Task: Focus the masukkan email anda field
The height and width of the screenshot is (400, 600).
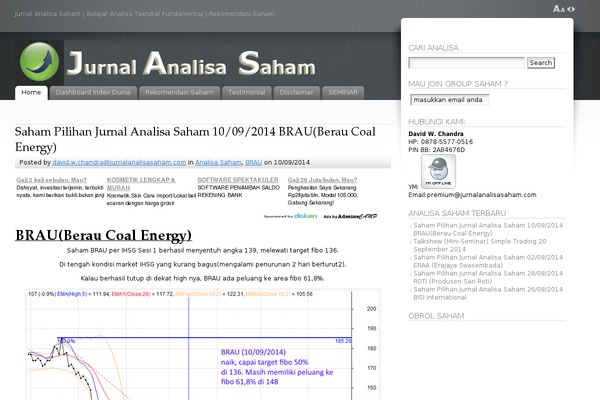Action: click(449, 100)
